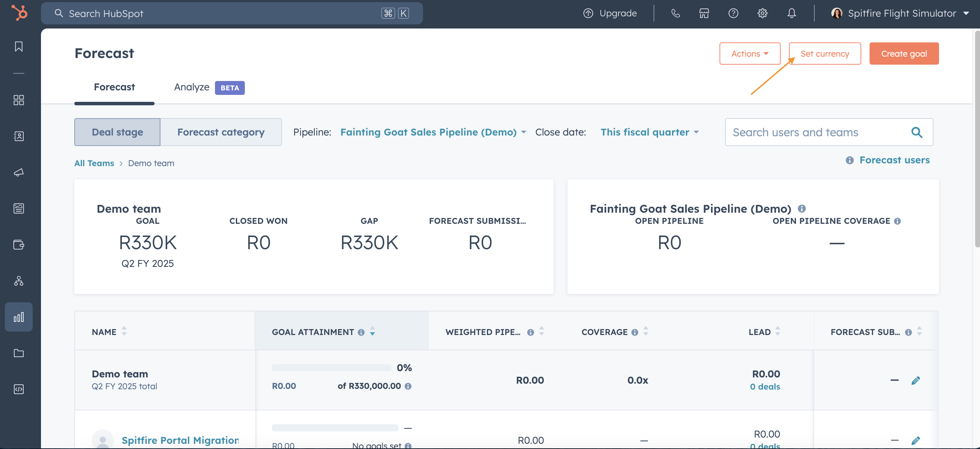Switch to the Analyze beta tab
The width and height of the screenshot is (980, 449).
click(209, 88)
